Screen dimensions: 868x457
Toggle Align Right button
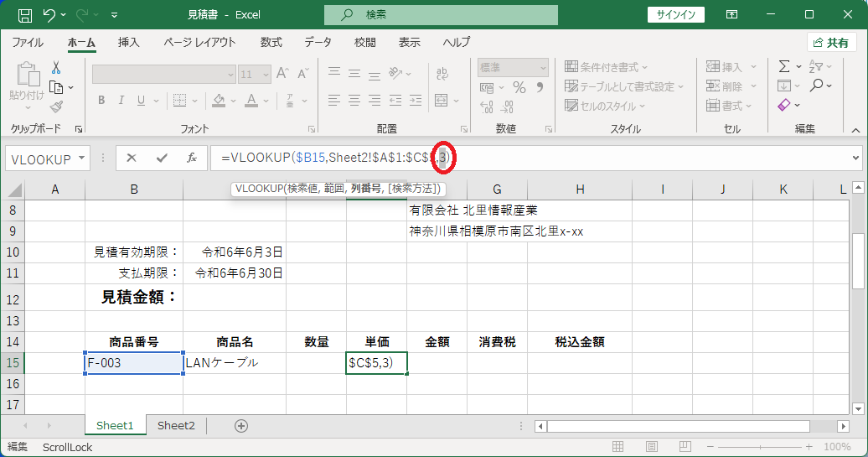[x=375, y=101]
